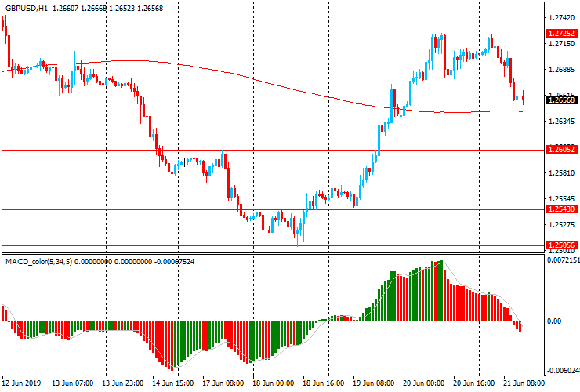Click the 1.26885 price scale value
The height and width of the screenshot is (392, 580).
click(562, 69)
